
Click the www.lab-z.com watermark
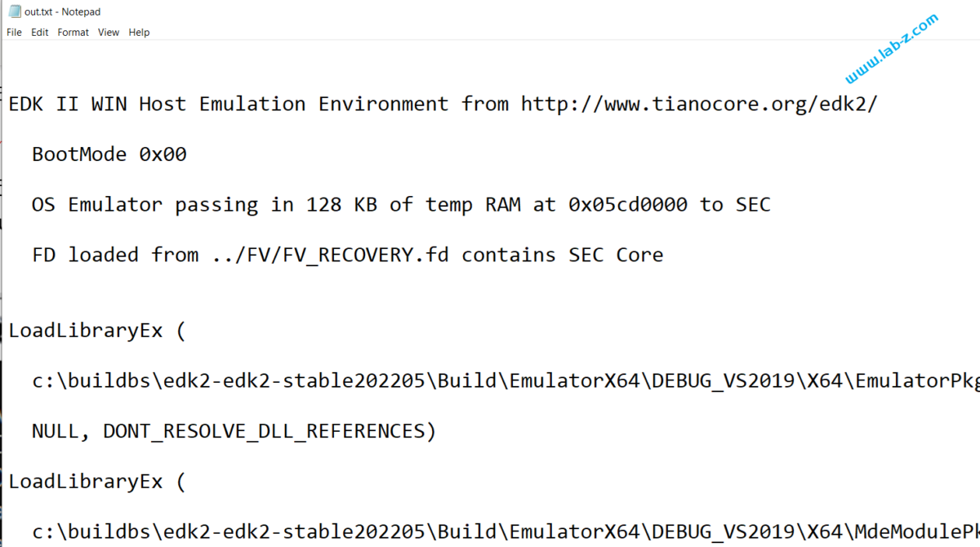click(893, 49)
